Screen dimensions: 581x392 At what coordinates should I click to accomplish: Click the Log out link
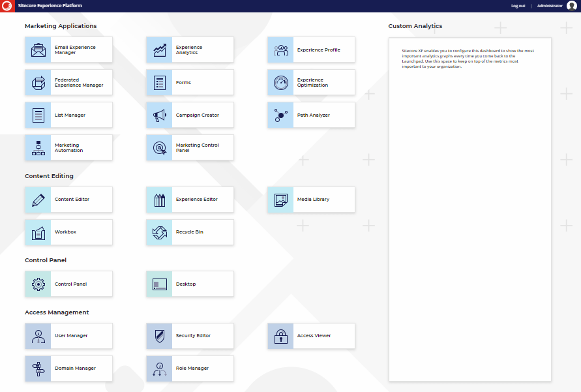coord(518,6)
